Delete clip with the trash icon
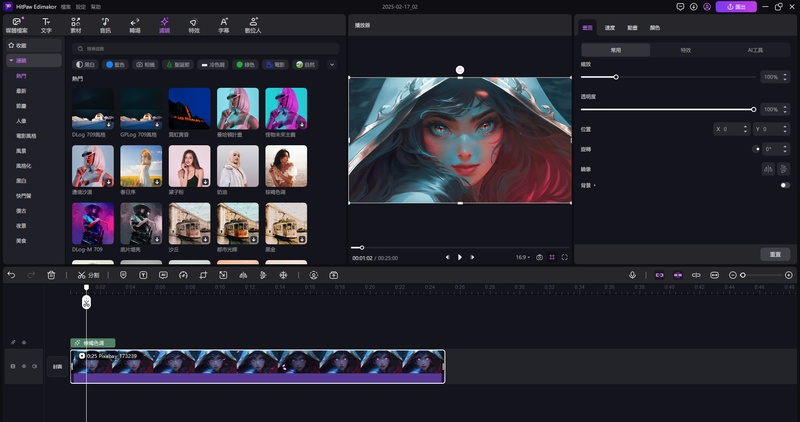 pos(50,274)
